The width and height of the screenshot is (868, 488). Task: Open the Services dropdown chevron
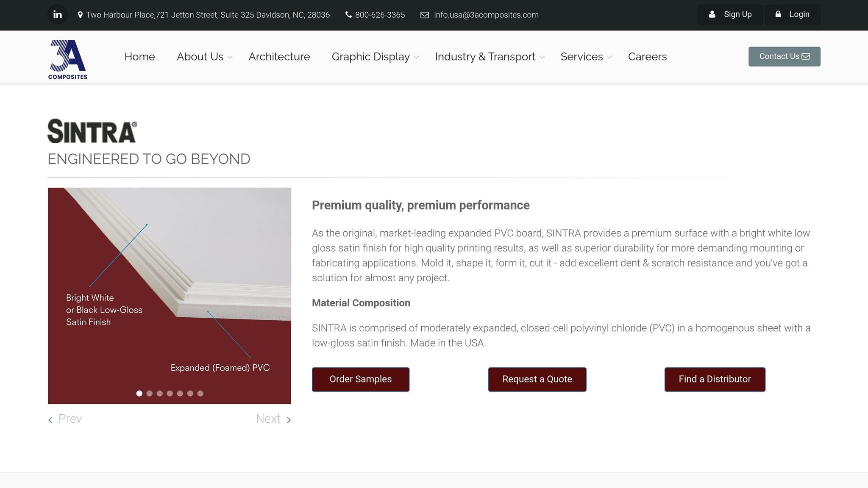tap(609, 57)
